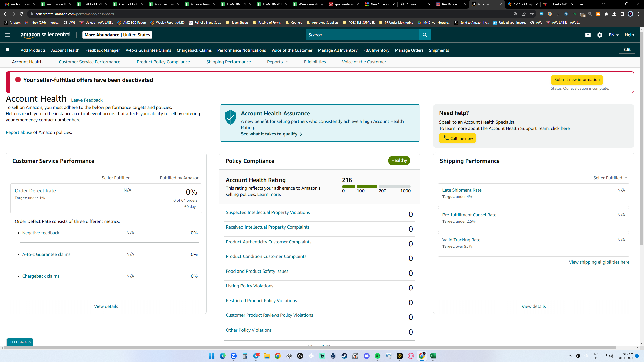Open the Help link in the header

pyautogui.click(x=629, y=35)
